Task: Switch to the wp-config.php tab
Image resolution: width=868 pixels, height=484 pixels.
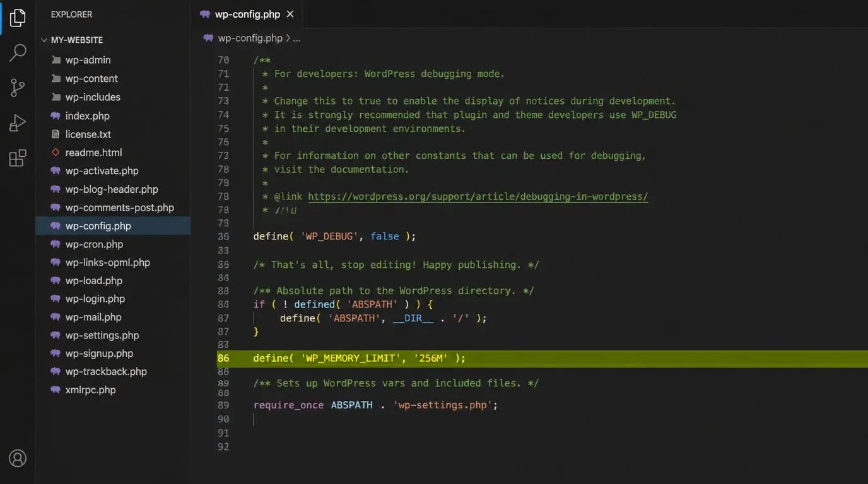Action: point(247,14)
